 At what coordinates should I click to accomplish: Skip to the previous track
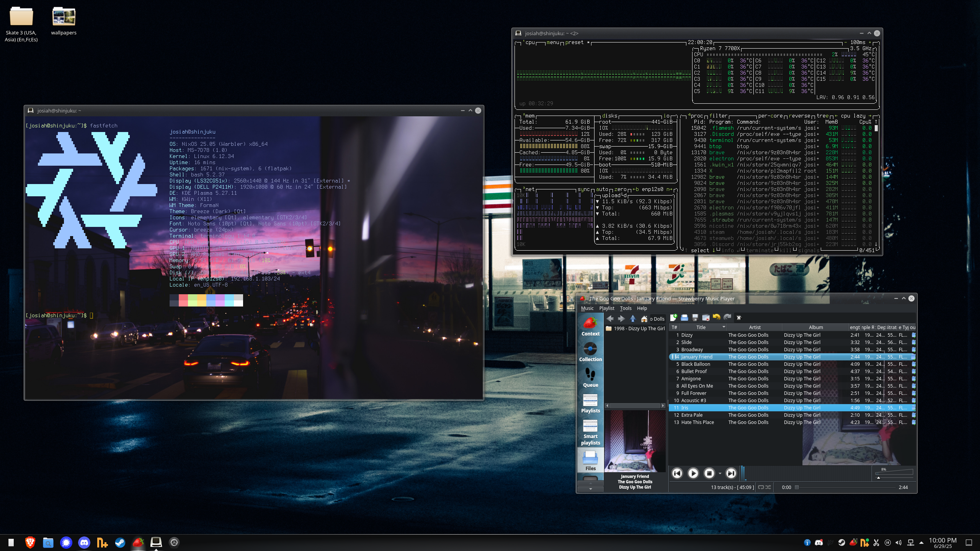pos(677,473)
